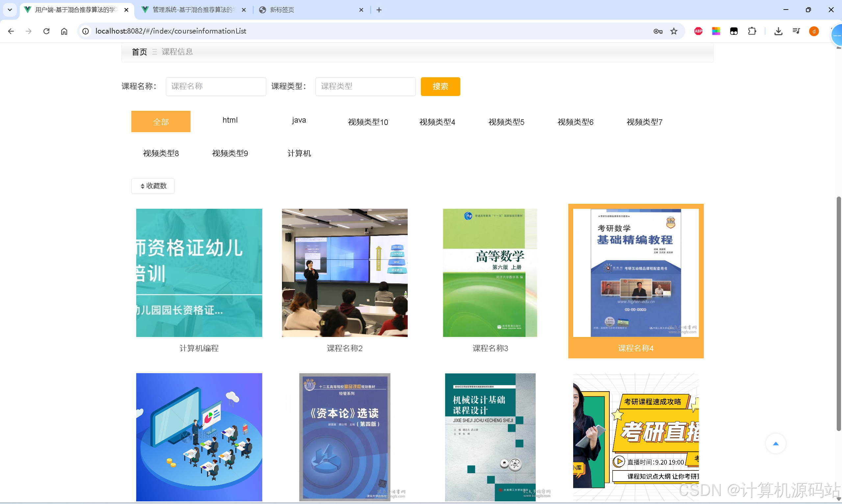Viewport: 842px width, 504px height.
Task: Switch to the 管理系统 browser tab
Action: point(190,10)
